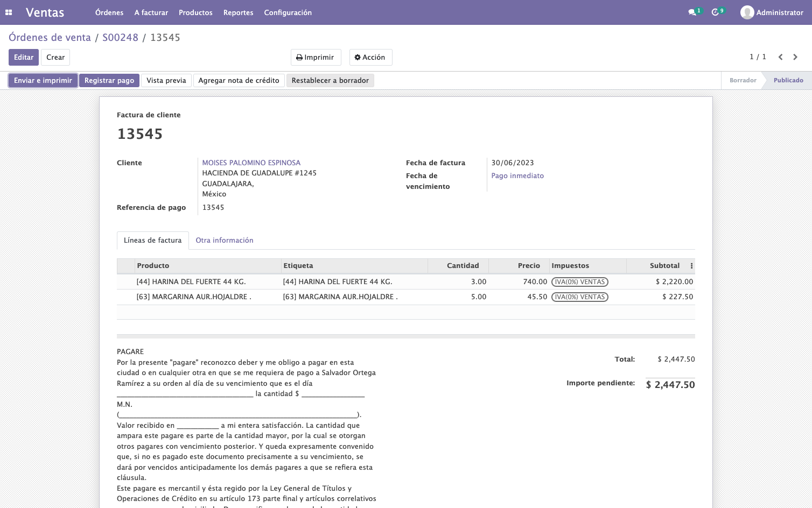The height and width of the screenshot is (508, 812).
Task: Open the Órdenes menu
Action: click(109, 12)
